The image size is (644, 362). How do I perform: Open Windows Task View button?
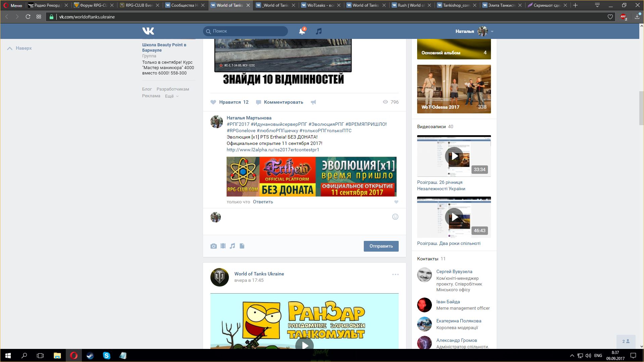tap(40, 356)
